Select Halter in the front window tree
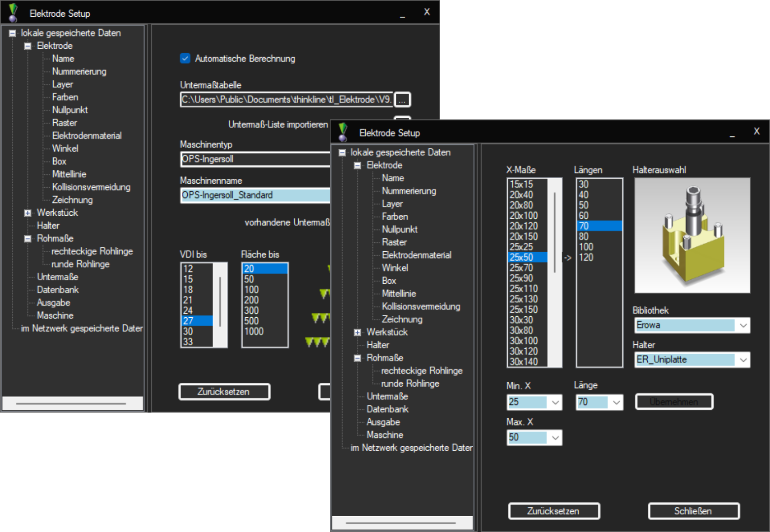 coord(378,345)
